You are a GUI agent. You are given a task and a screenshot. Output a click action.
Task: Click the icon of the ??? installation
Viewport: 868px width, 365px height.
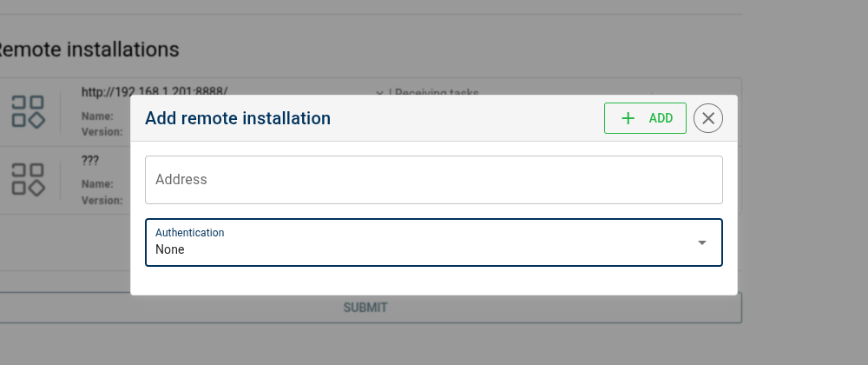click(x=28, y=179)
